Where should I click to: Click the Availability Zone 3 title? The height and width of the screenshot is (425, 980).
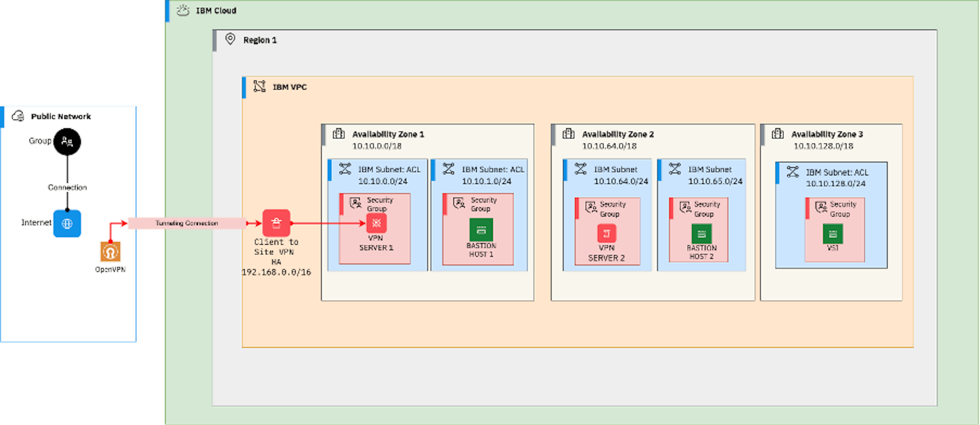[827, 134]
